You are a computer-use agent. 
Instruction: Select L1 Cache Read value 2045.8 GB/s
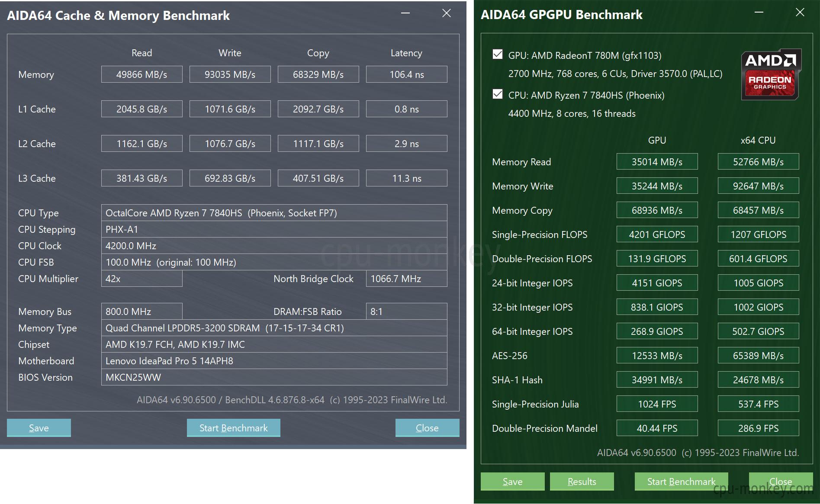[142, 109]
